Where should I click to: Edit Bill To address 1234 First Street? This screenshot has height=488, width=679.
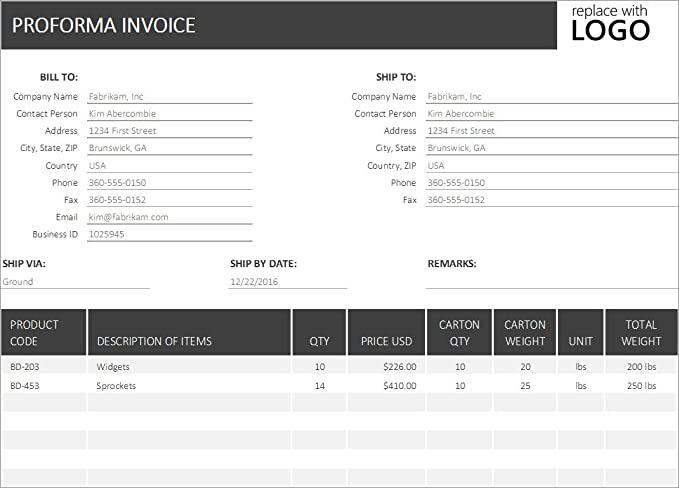tap(169, 130)
